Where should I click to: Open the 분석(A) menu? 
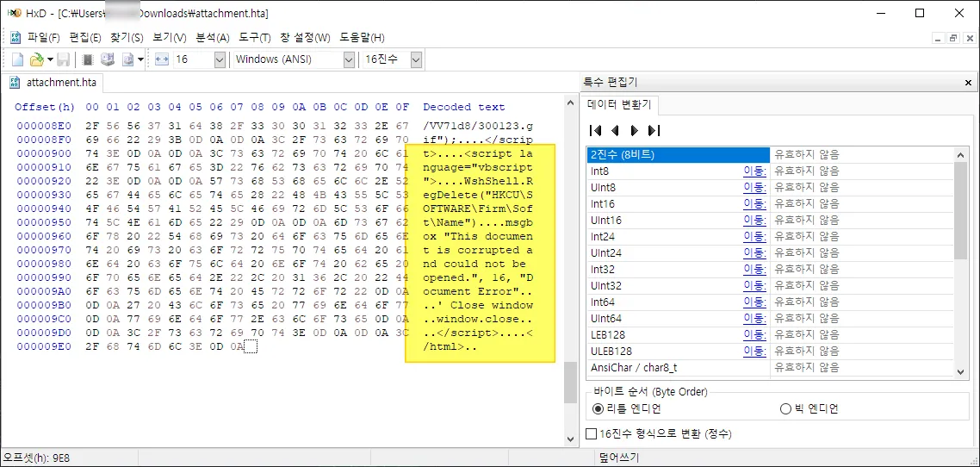click(213, 38)
